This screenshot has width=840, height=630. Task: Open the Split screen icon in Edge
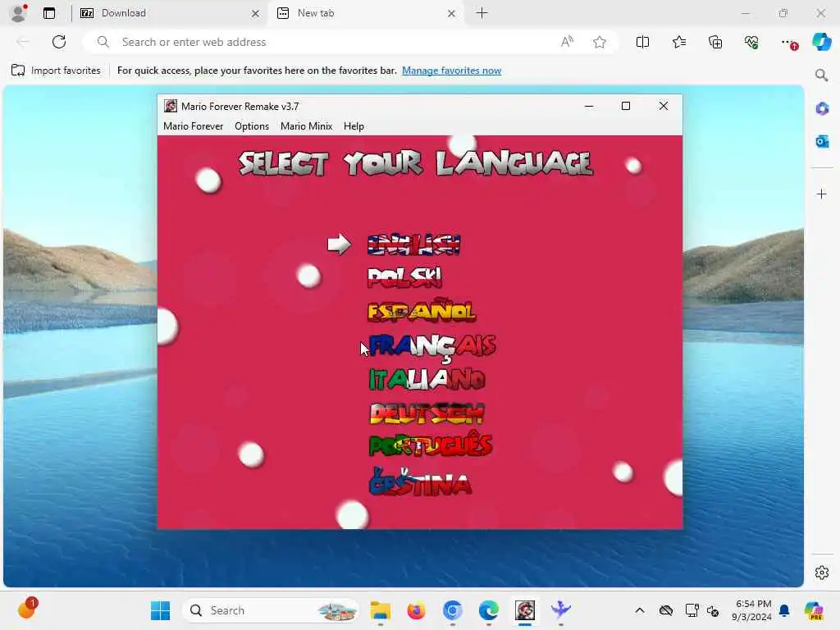coord(642,42)
